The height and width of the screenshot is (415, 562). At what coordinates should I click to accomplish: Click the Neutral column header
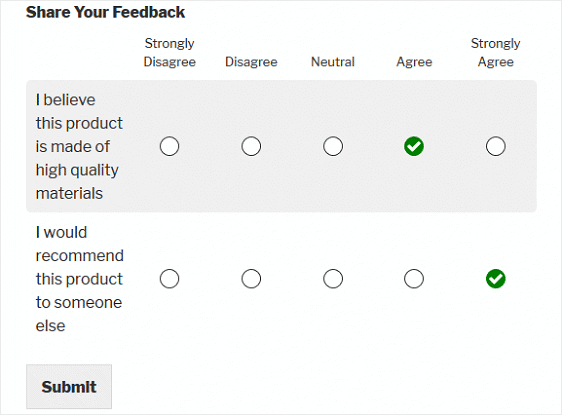[x=333, y=62]
